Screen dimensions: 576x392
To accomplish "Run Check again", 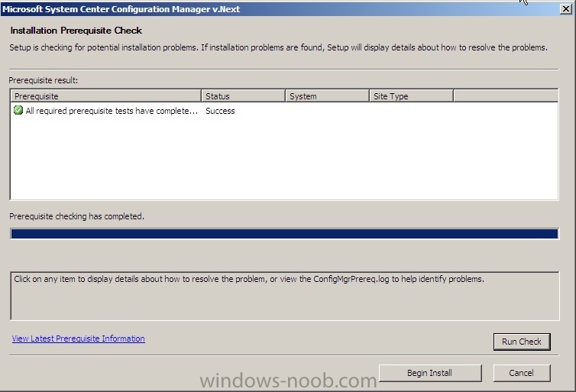I will point(522,342).
